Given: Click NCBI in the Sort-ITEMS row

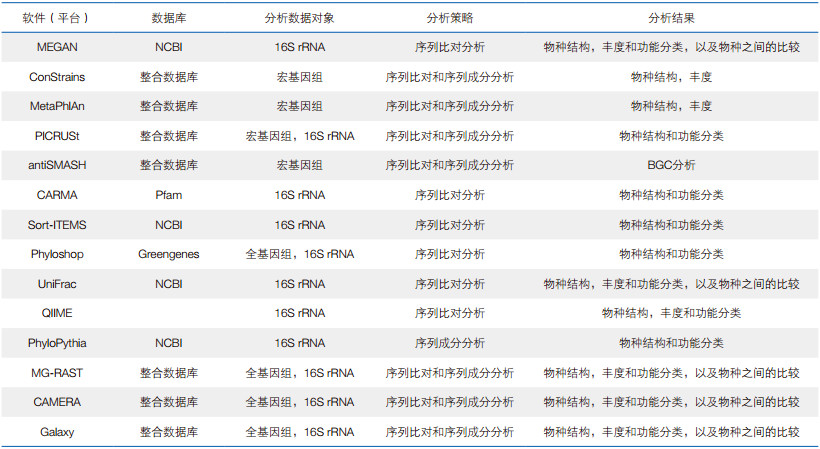Looking at the screenshot, I should point(168,225).
